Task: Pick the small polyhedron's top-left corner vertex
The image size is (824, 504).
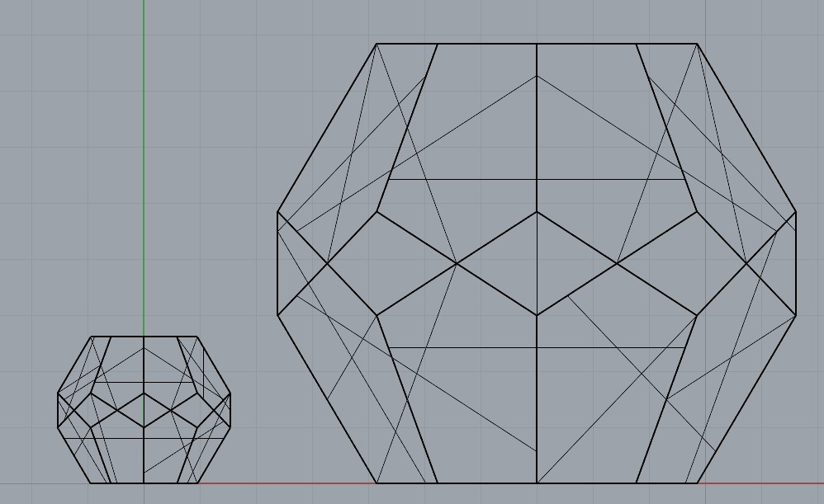Action: tap(91, 337)
